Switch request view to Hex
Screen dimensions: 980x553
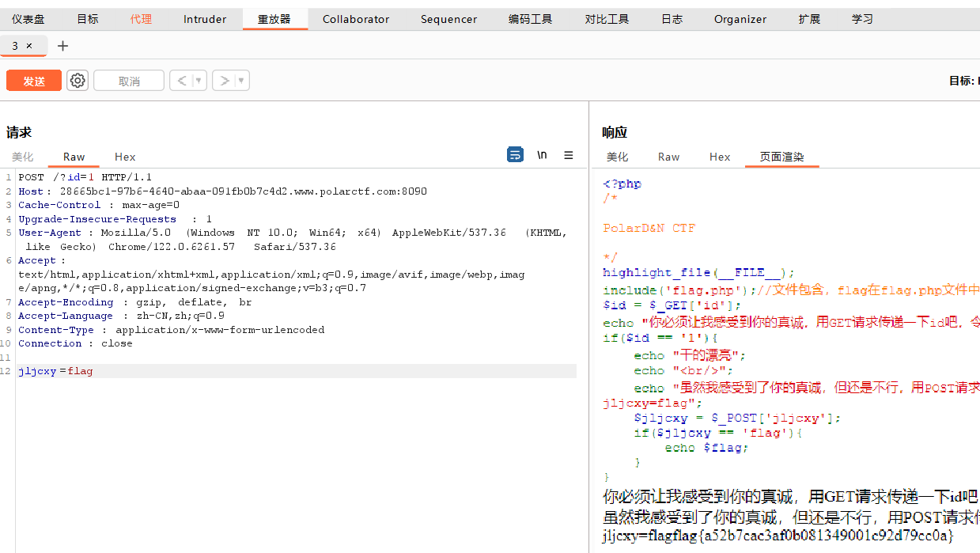[125, 157]
